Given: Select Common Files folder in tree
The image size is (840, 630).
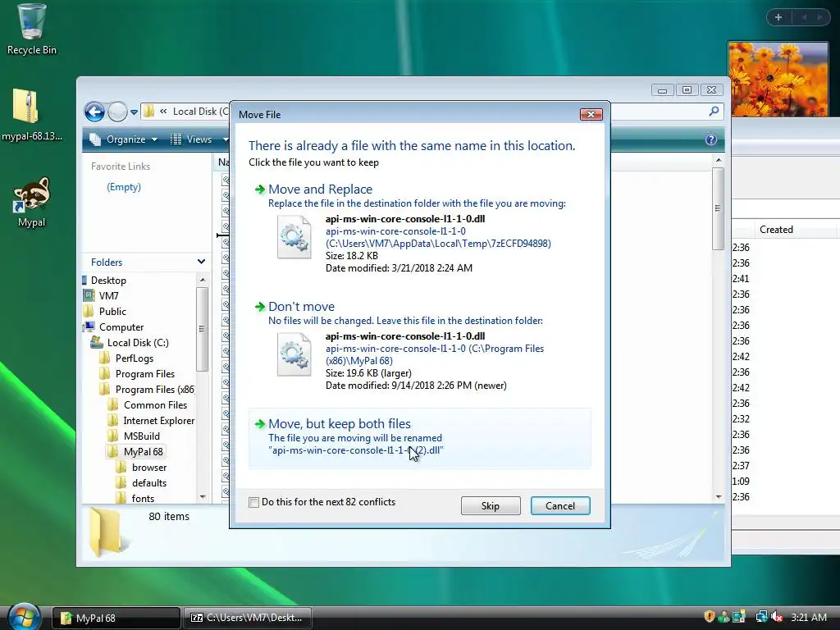Looking at the screenshot, I should point(155,404).
